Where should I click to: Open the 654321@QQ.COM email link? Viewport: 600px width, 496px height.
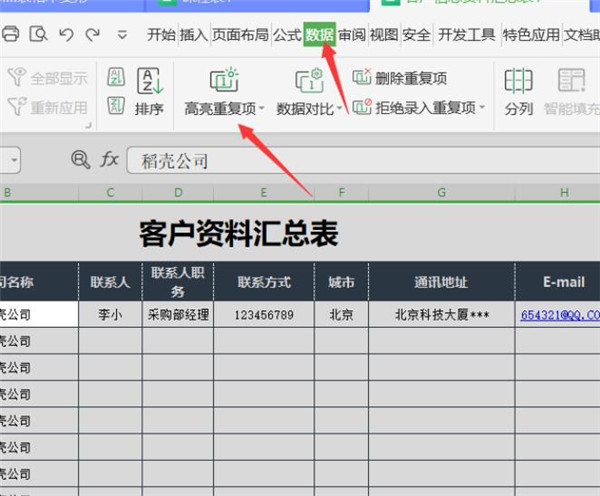(560, 314)
